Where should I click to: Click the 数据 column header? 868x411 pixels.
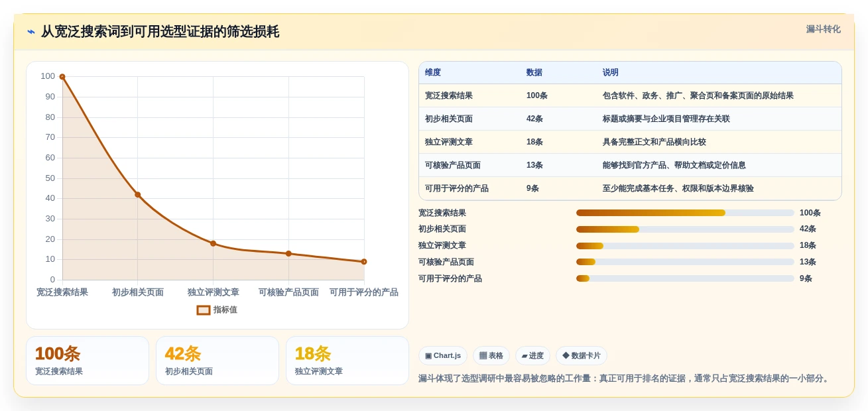point(534,72)
